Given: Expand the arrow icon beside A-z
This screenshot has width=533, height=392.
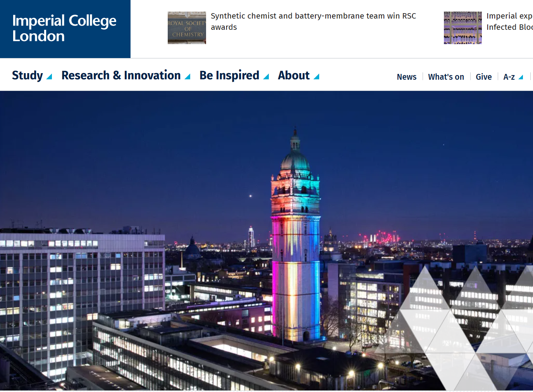Looking at the screenshot, I should [x=521, y=77].
